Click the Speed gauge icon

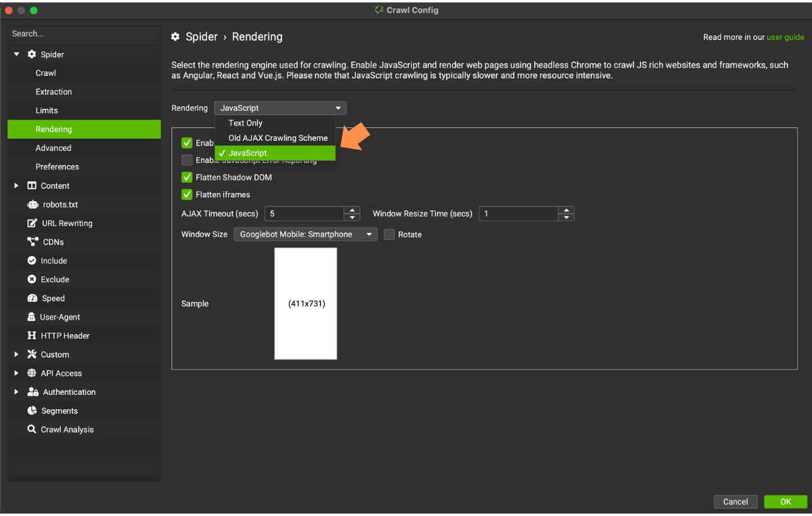click(x=32, y=299)
